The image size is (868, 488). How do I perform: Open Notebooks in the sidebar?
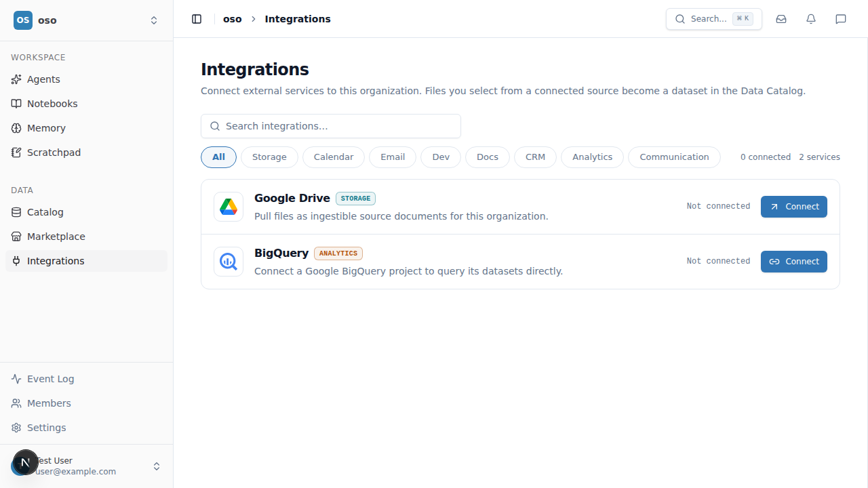[86, 104]
